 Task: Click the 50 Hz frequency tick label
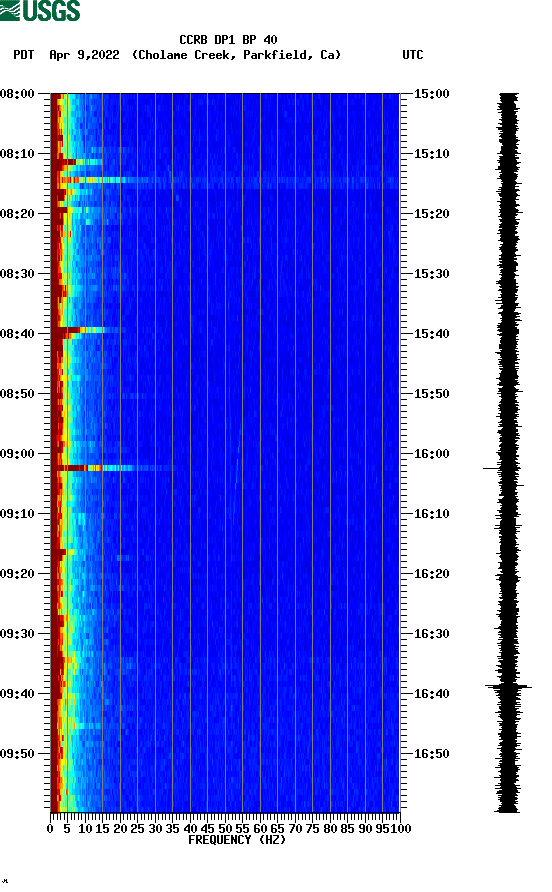(x=225, y=829)
